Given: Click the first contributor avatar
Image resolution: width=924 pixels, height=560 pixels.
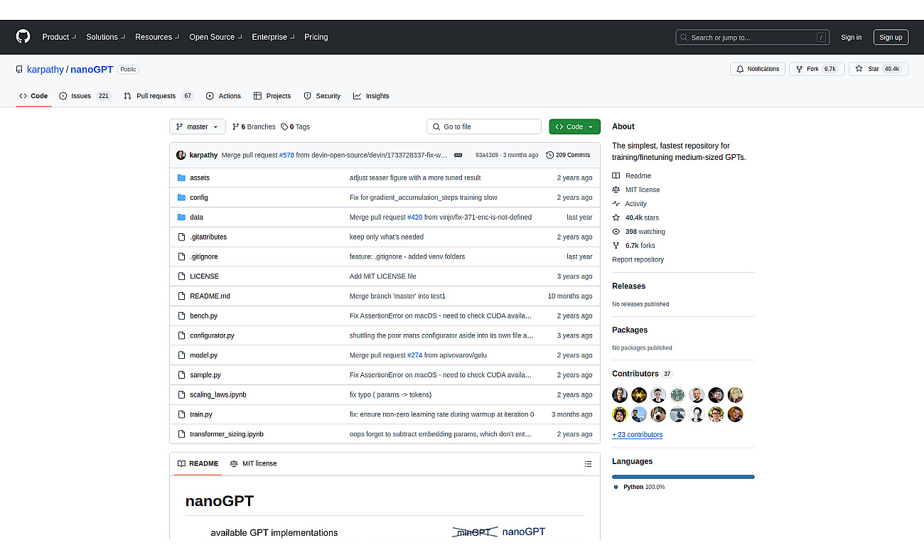Looking at the screenshot, I should pyautogui.click(x=620, y=395).
